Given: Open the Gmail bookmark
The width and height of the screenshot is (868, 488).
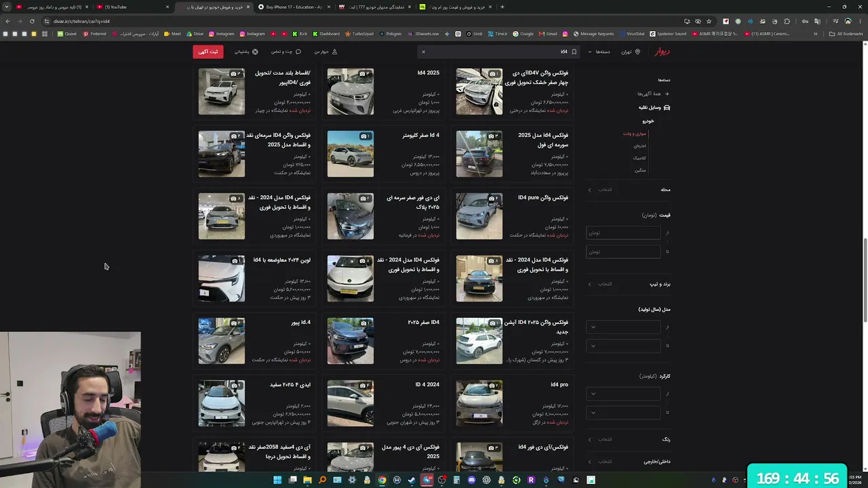Looking at the screenshot, I should click(547, 34).
